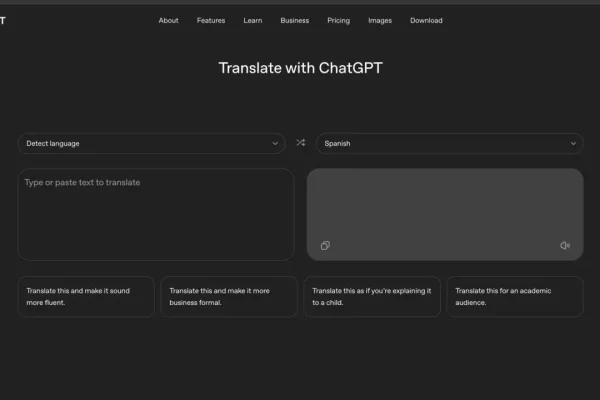The height and width of the screenshot is (400, 600).
Task: Swap source and target languages
Action: click(x=300, y=143)
